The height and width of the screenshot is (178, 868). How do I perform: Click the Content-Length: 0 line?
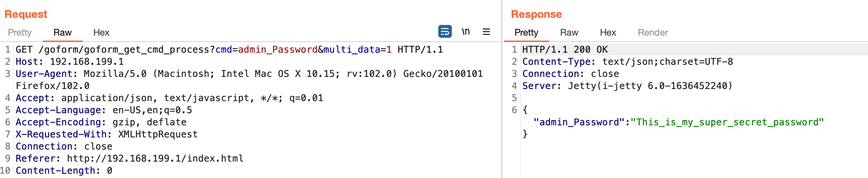(x=64, y=171)
